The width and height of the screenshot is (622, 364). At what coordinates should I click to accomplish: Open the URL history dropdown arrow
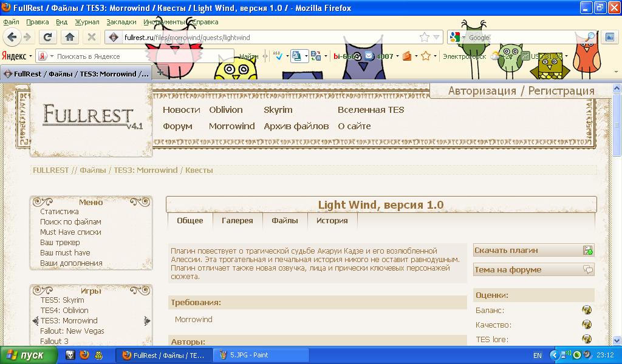pos(436,37)
